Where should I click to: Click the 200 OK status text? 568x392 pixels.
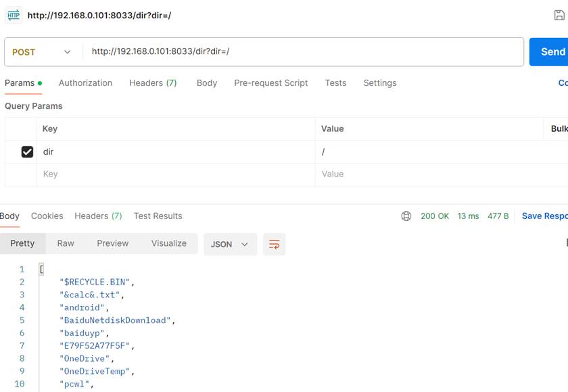coord(435,216)
